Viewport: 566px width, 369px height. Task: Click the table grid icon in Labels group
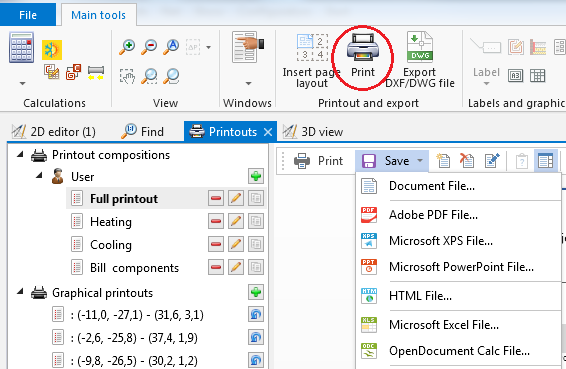[x=537, y=76]
